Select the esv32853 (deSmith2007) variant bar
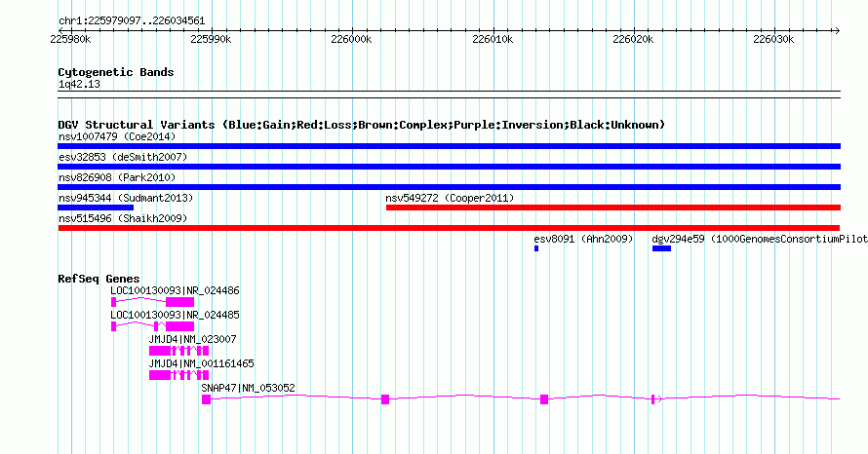The image size is (868, 454). click(x=449, y=167)
